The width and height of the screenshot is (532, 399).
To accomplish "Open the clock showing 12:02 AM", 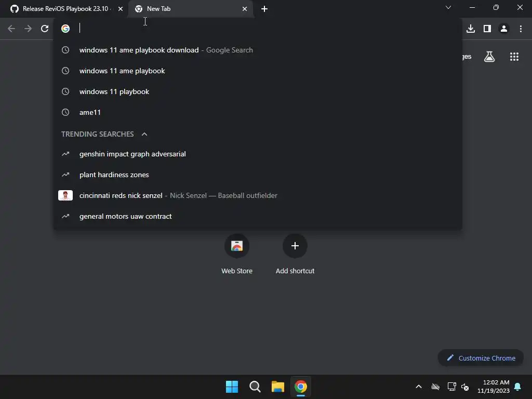I will [494, 387].
